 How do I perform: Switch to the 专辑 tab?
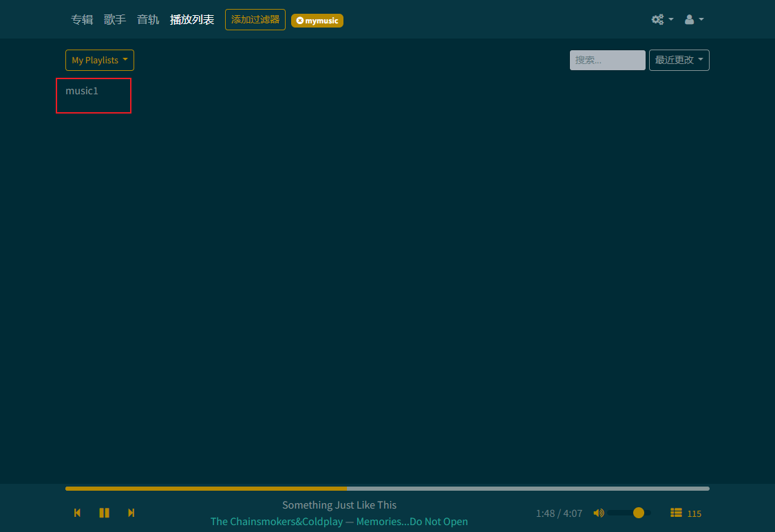(82, 19)
